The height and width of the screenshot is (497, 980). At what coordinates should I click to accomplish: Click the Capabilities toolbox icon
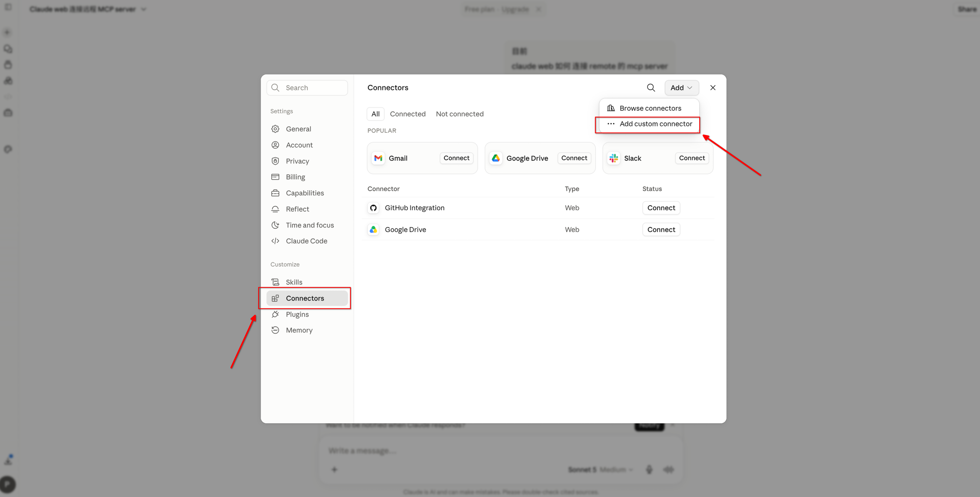click(x=275, y=193)
